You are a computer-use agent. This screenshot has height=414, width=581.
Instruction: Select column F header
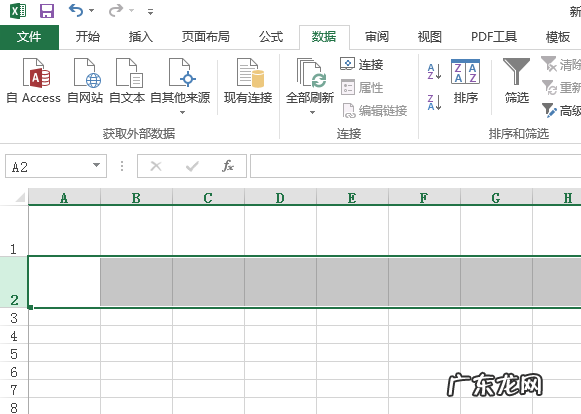click(424, 198)
